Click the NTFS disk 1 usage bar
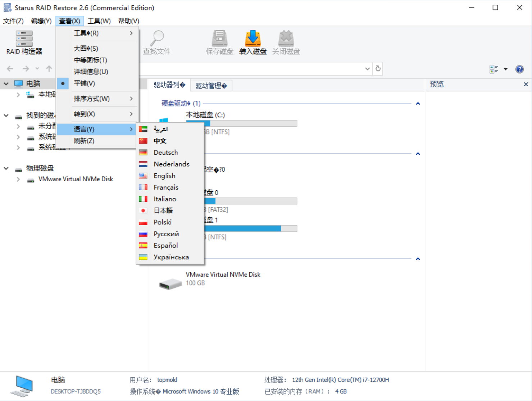532x401 pixels. (250, 228)
